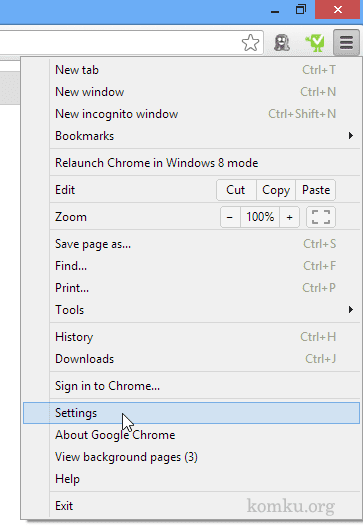Image resolution: width=363 pixels, height=528 pixels.
Task: Open History
Action: click(x=205, y=337)
